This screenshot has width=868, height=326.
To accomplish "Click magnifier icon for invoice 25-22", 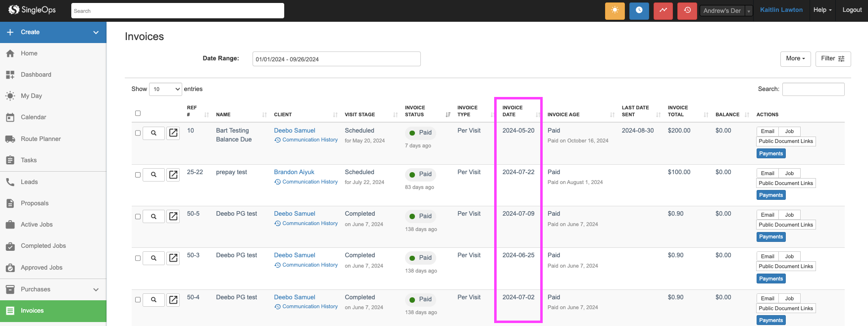I will coord(153,175).
